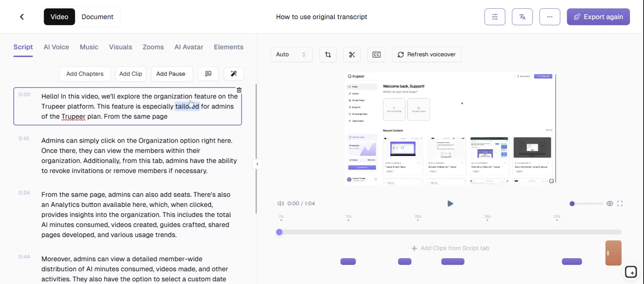The image size is (644, 284).
Task: Click Add Pause button
Action: click(x=172, y=74)
